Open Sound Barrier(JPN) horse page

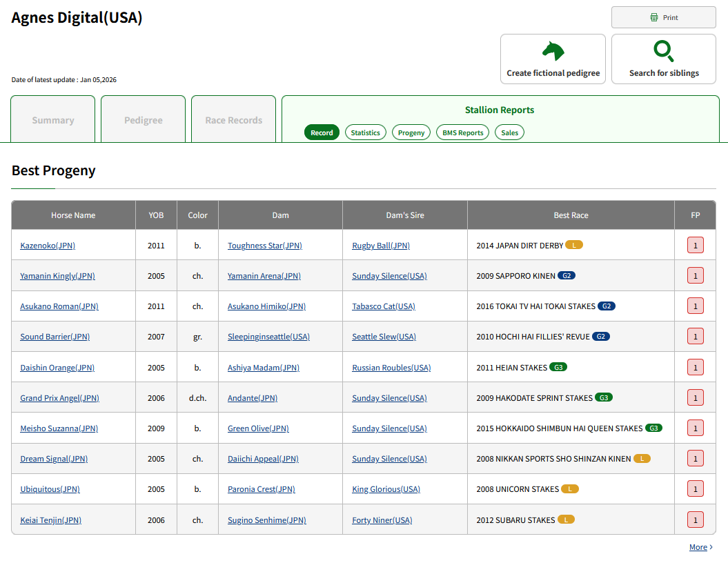[55, 337]
